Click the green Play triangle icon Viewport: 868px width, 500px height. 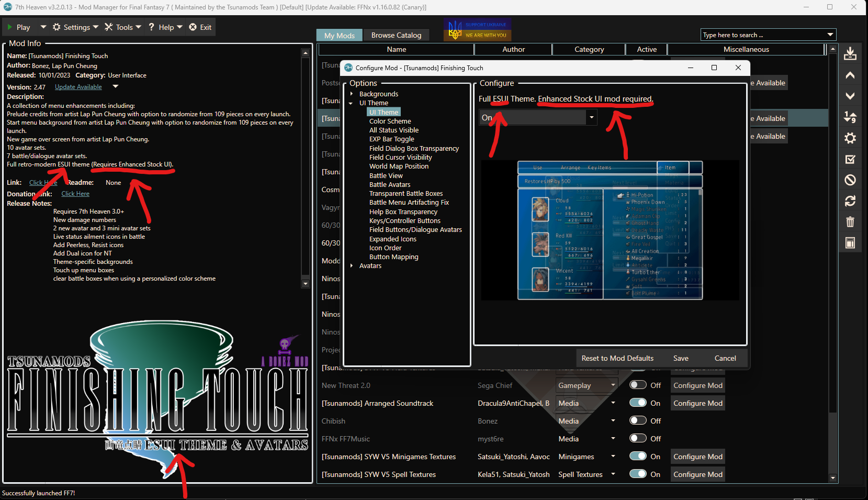click(9, 27)
